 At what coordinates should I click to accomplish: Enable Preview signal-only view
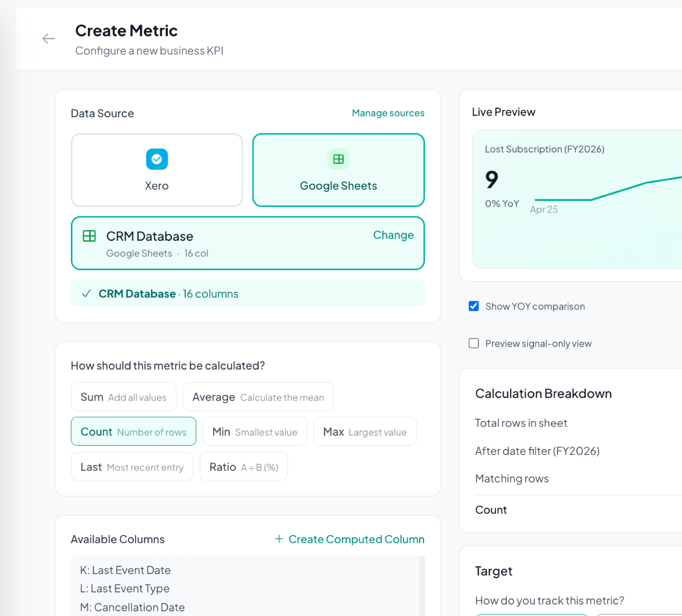pos(474,343)
